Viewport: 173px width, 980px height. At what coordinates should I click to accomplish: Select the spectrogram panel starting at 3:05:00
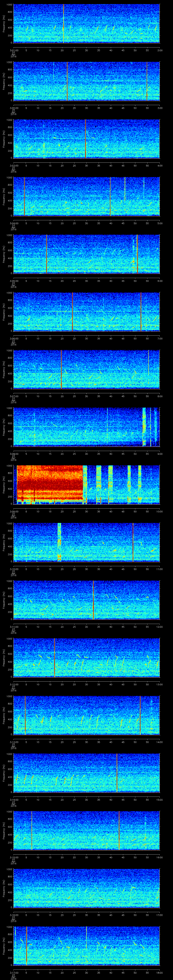[x=86, y=254]
